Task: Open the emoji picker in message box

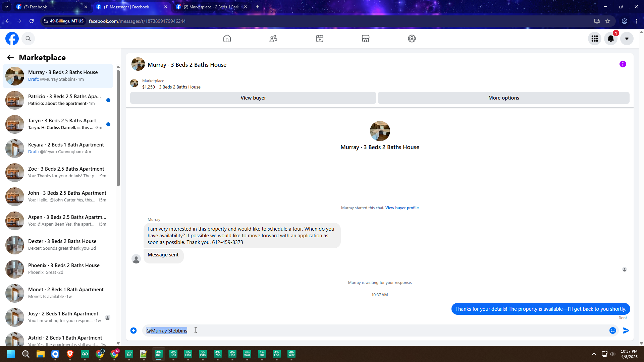Action: [x=612, y=330]
